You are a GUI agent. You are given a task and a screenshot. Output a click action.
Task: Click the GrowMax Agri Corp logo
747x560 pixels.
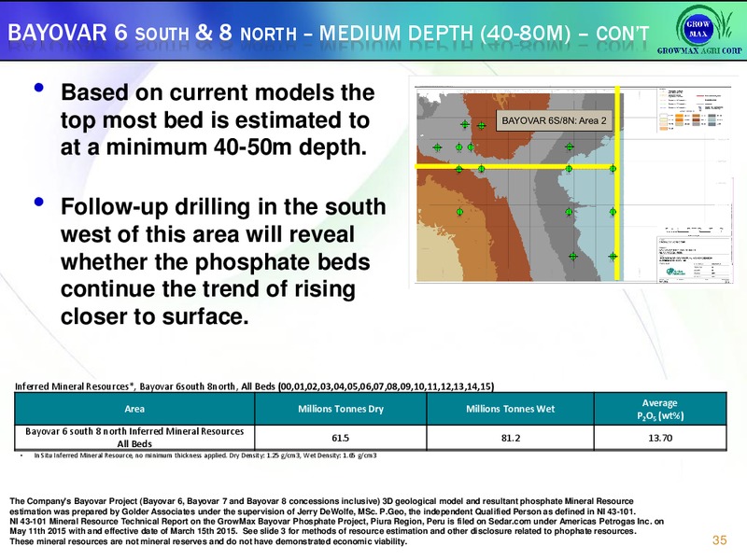point(699,31)
